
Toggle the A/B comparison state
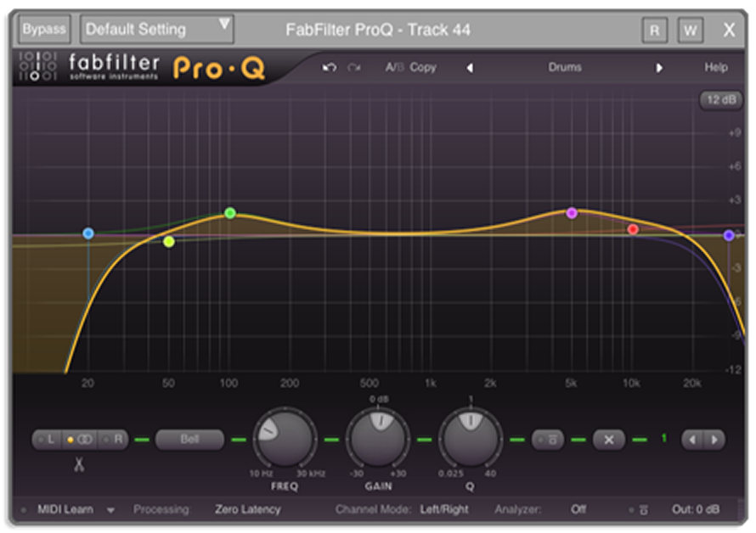click(394, 67)
